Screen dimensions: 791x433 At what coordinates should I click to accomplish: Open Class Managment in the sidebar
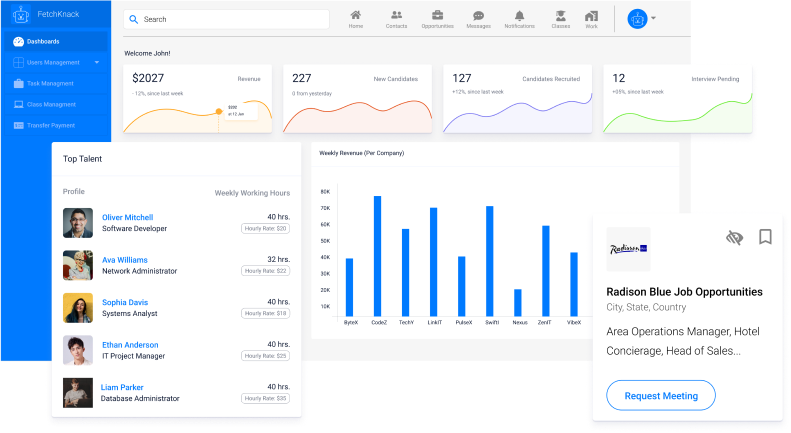coord(51,104)
